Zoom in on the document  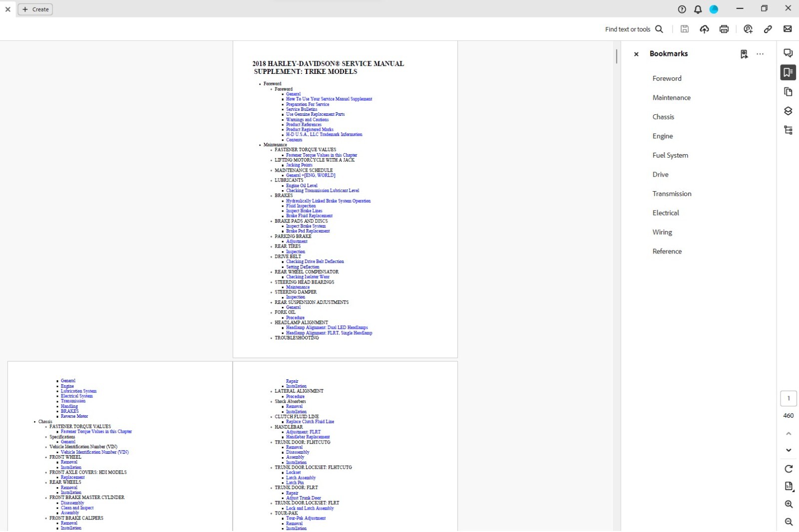[789, 504]
